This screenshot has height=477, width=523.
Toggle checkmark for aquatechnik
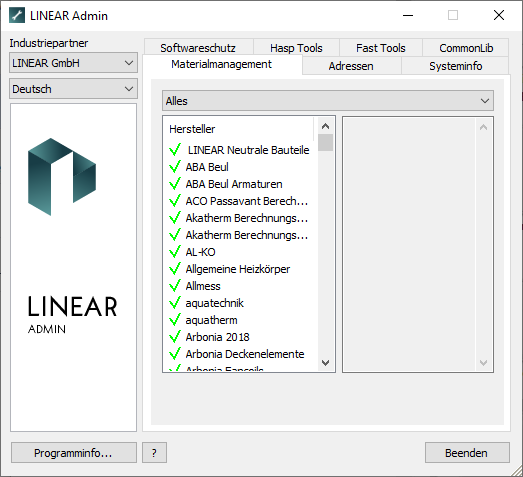(175, 303)
